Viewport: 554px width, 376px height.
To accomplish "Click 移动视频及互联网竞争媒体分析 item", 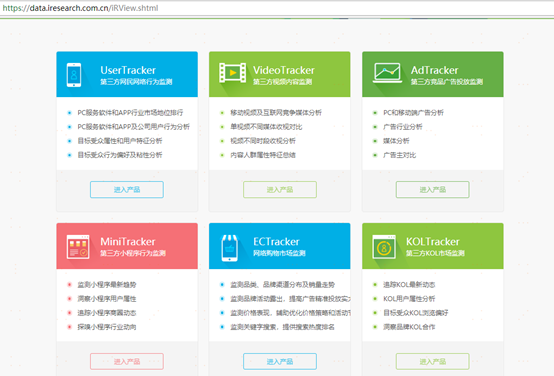I will pyautogui.click(x=276, y=113).
